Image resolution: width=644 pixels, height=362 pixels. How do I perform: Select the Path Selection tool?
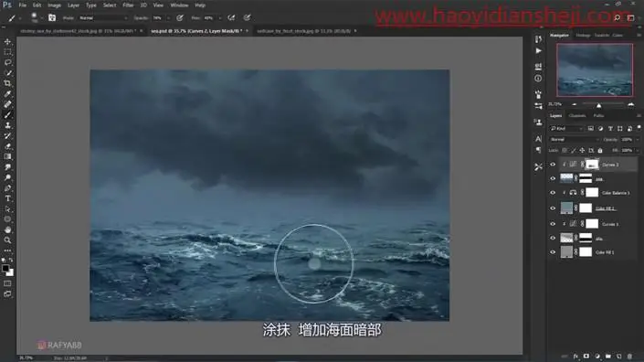[8, 209]
